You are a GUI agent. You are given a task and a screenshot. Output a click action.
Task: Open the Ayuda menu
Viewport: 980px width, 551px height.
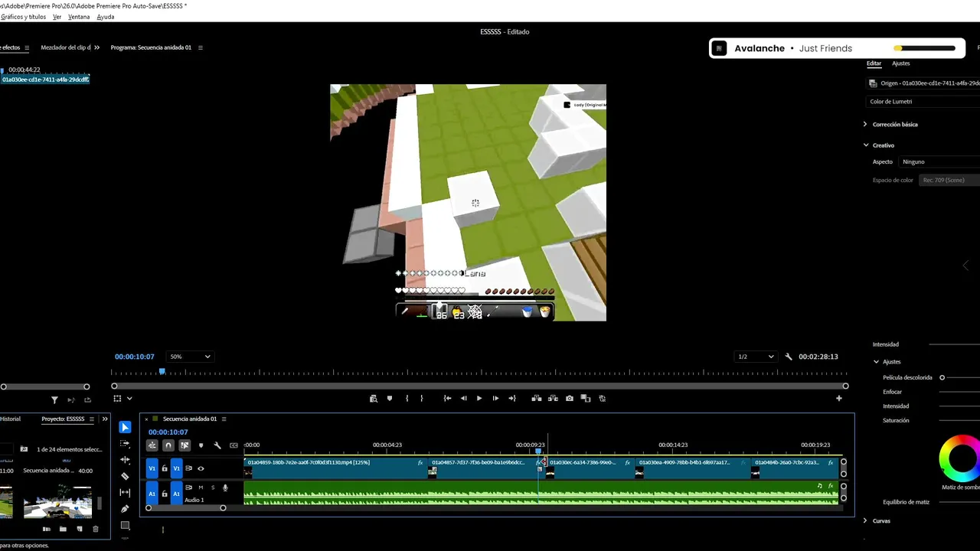[x=106, y=17]
